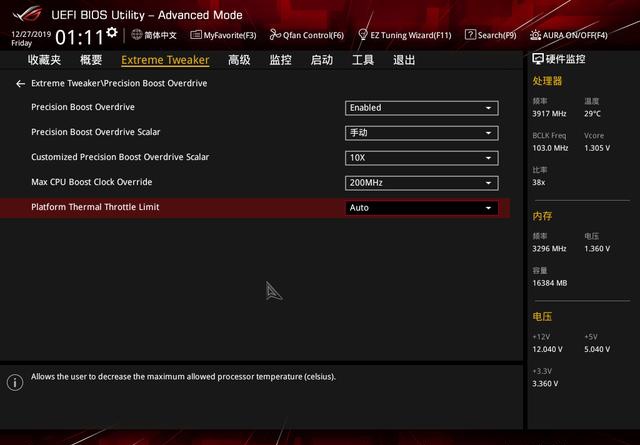Switch to the 概要 tab
The image size is (640, 445).
tap(91, 60)
